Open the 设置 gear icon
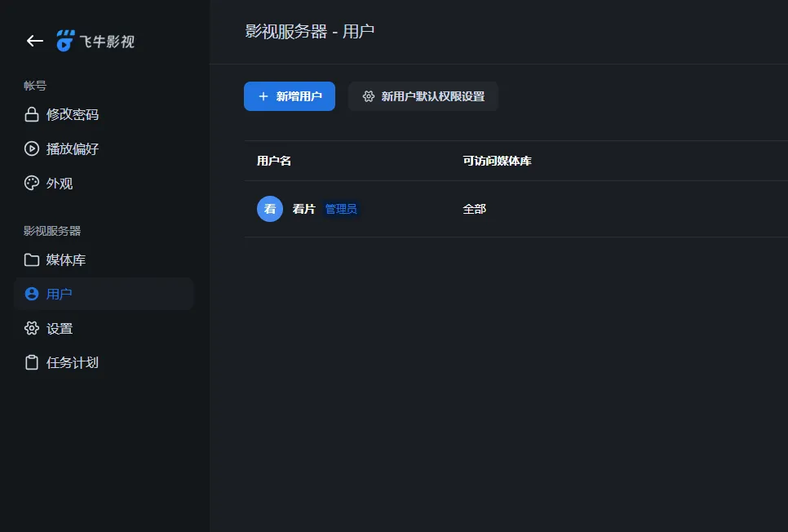 pyautogui.click(x=29, y=328)
